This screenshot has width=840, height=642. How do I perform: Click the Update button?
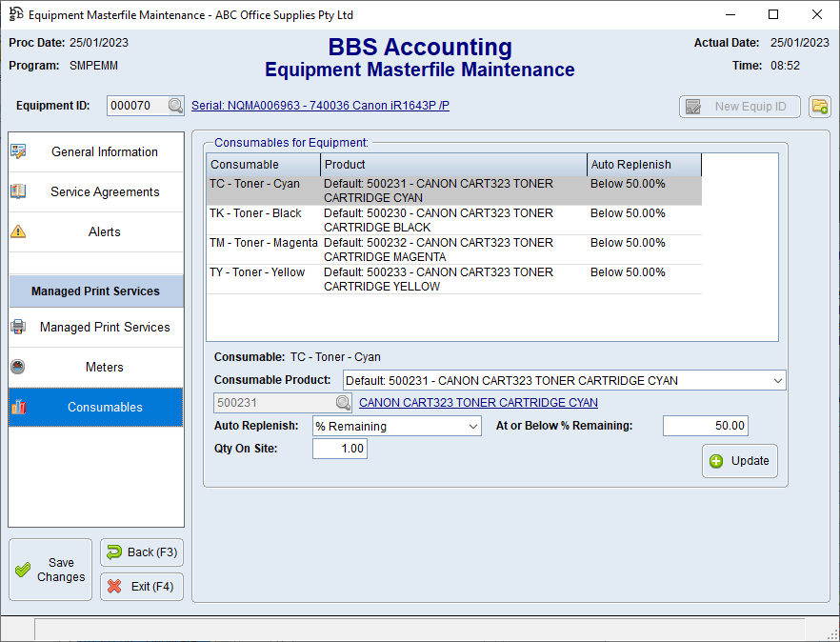[x=740, y=461]
